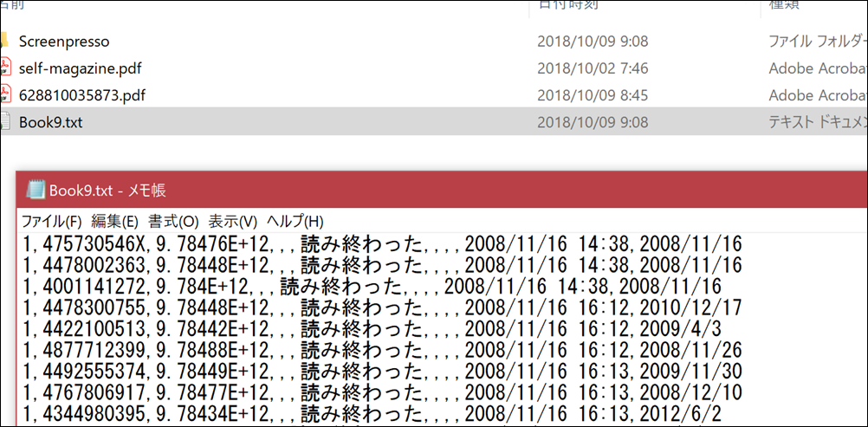
Task: Open the 表示(V) menu in Notepad
Action: (x=232, y=222)
